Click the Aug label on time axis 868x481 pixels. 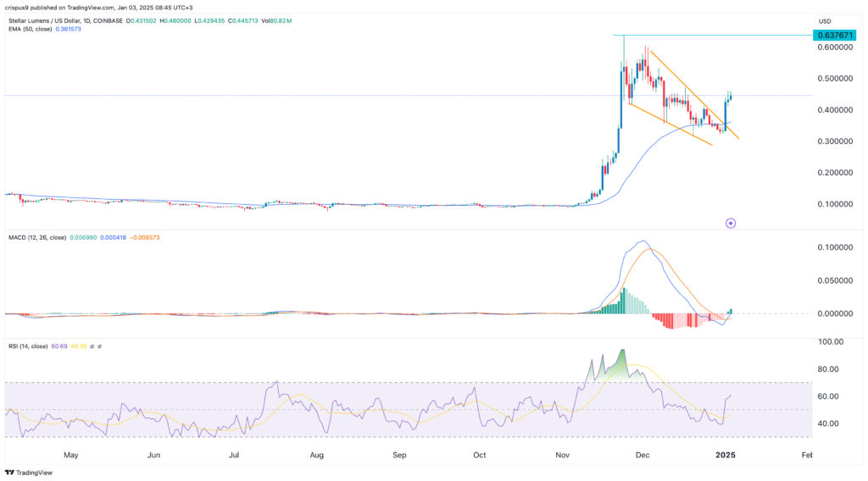tap(317, 455)
